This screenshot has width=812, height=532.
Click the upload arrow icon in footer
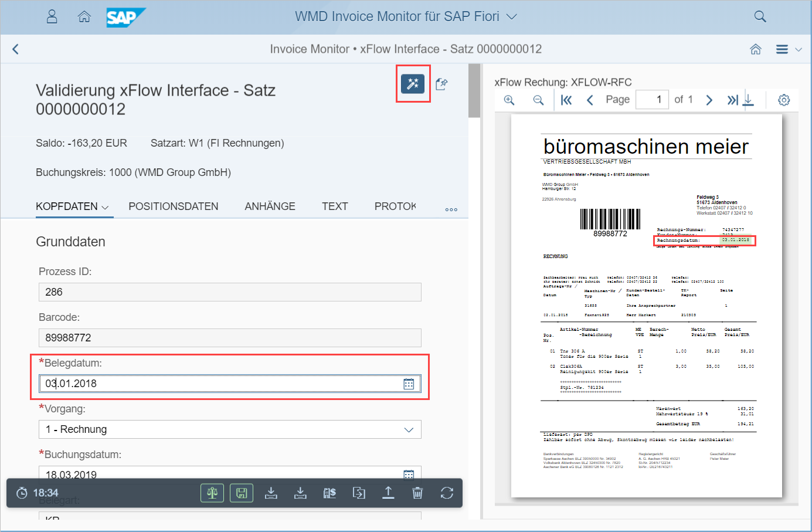(x=388, y=493)
